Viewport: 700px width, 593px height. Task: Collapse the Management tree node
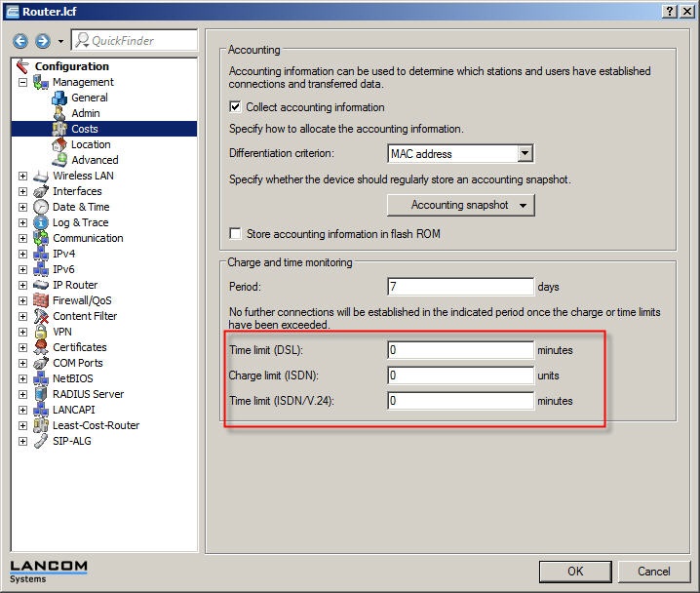[x=22, y=82]
